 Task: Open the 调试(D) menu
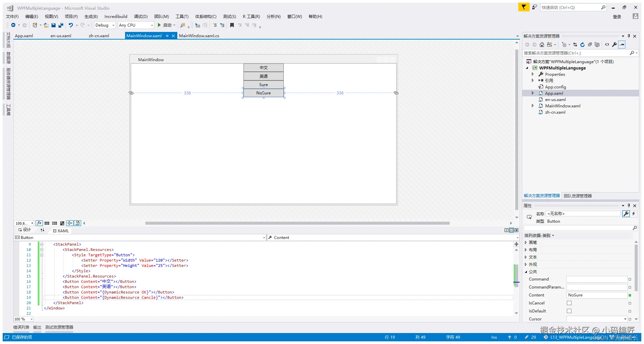pos(141,17)
